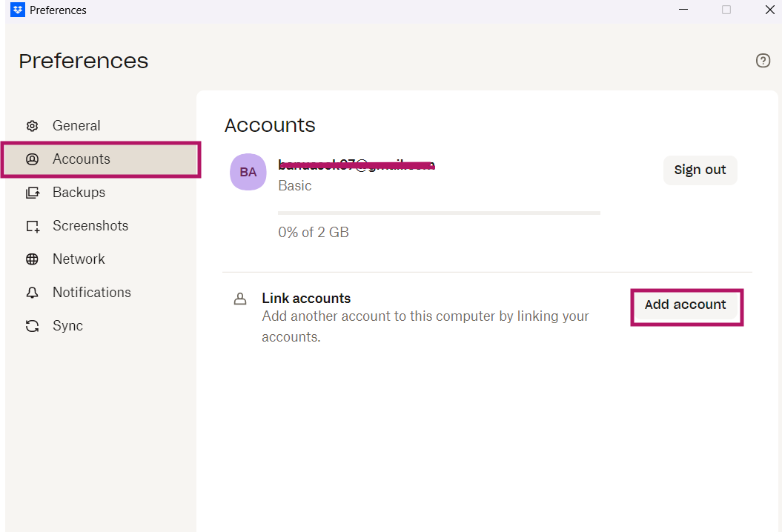
Task: Click the Notifications bell icon
Action: (32, 292)
